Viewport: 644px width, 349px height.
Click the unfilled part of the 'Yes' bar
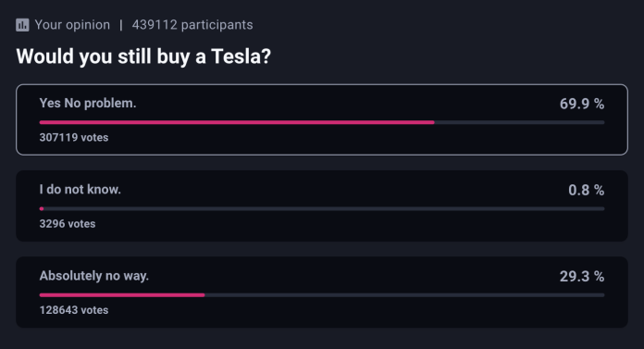[520, 122]
